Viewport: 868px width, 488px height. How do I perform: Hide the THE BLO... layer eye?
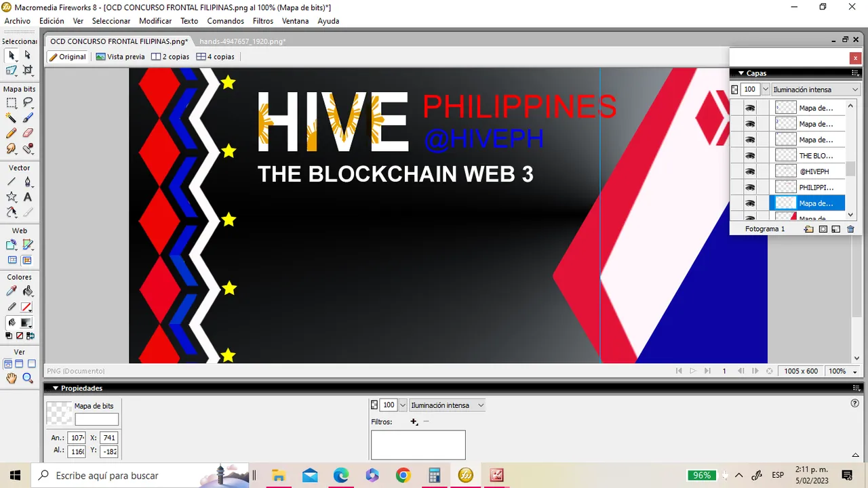(x=750, y=156)
